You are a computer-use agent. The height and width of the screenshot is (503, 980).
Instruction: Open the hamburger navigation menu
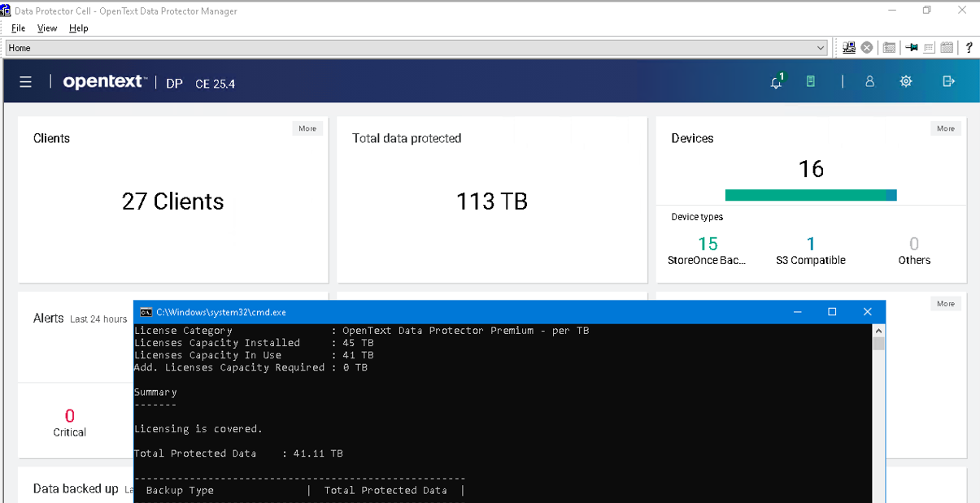tap(26, 82)
